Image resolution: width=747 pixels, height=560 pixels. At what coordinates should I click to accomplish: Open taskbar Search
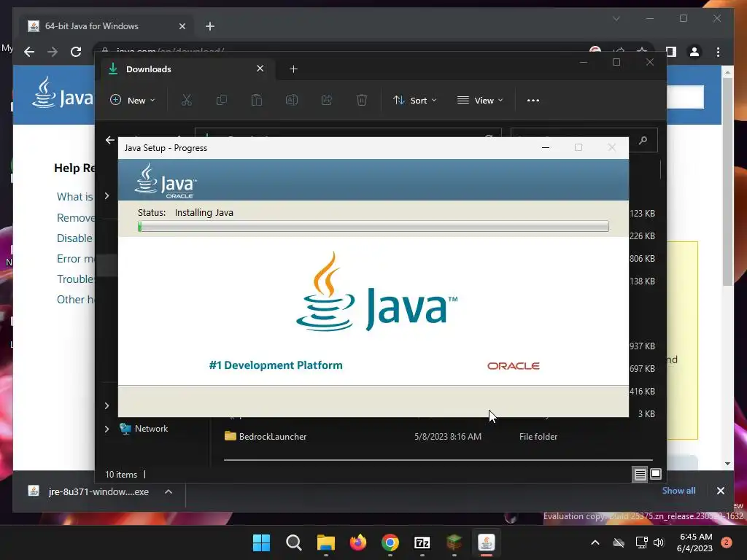[293, 542]
